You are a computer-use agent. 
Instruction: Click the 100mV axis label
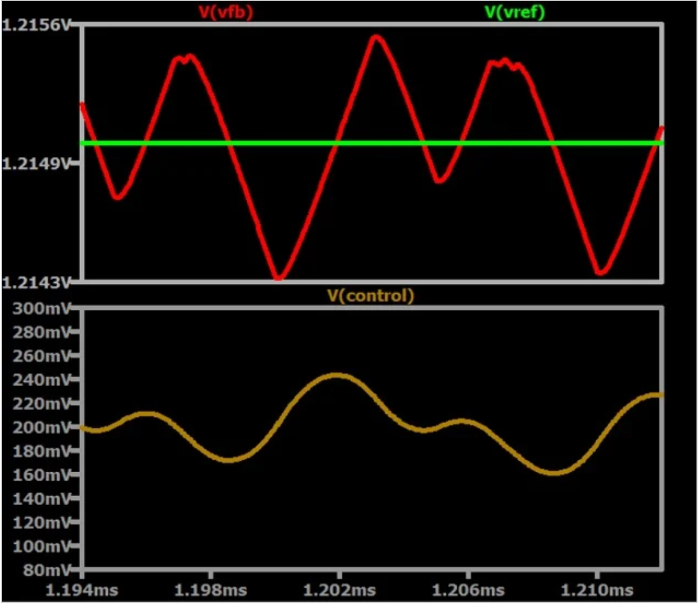pos(43,546)
